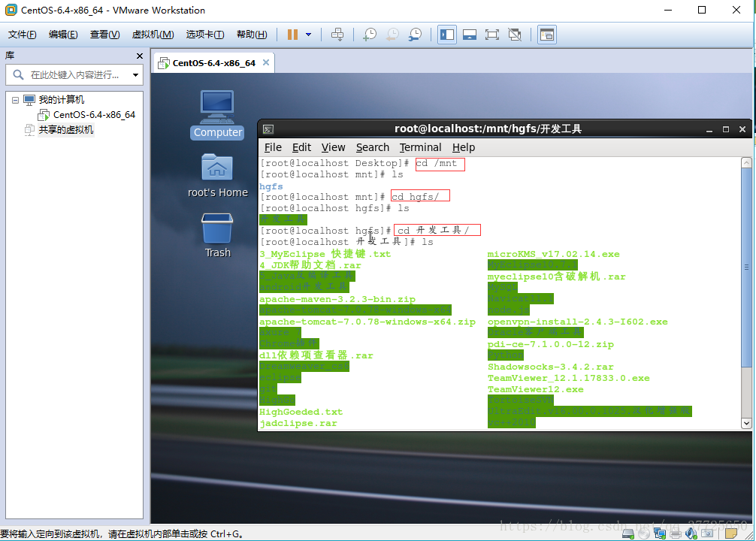Screen dimensions: 756x541
Task: Close the library panel
Action: point(140,56)
